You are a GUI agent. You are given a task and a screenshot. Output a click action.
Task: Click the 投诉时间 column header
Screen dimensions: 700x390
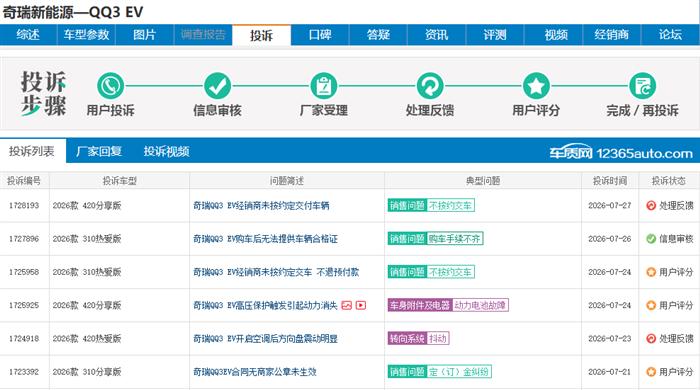click(x=610, y=181)
